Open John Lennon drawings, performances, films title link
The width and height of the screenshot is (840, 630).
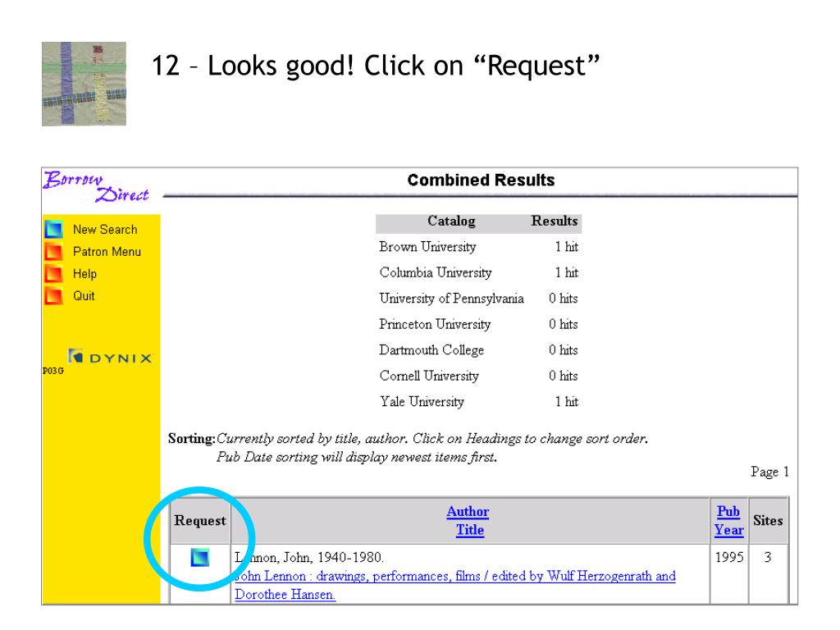[454, 585]
